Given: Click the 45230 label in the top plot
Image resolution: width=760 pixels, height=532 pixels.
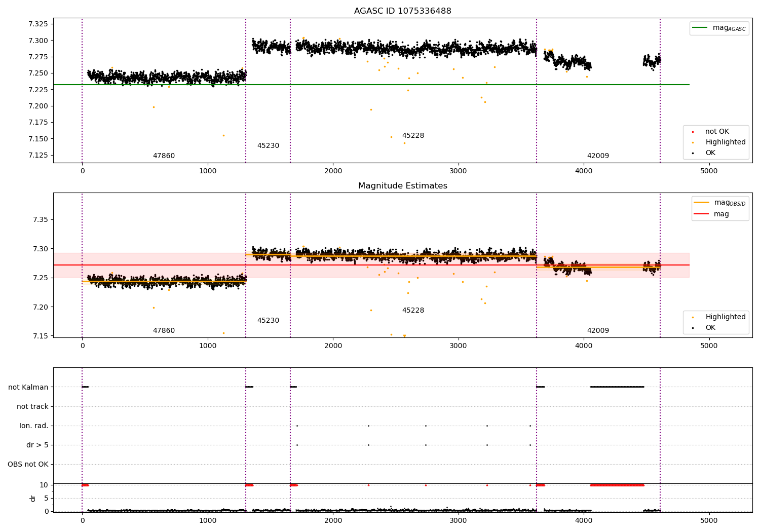Looking at the screenshot, I should click(x=268, y=146).
